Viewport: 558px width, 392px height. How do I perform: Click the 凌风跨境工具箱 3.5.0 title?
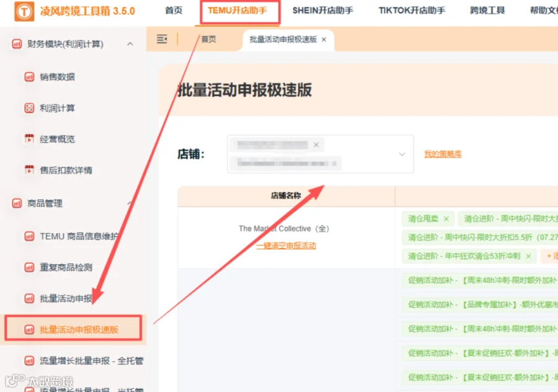[87, 11]
